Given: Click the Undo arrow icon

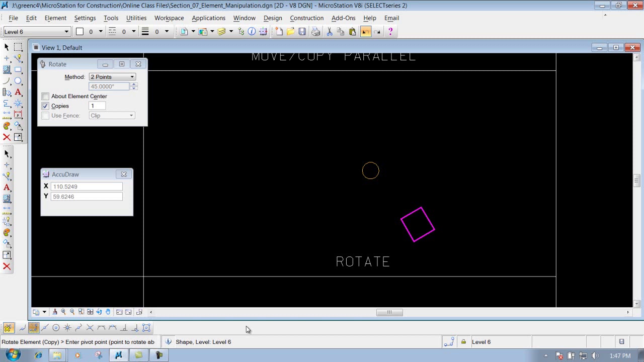Looking at the screenshot, I should tap(365, 32).
